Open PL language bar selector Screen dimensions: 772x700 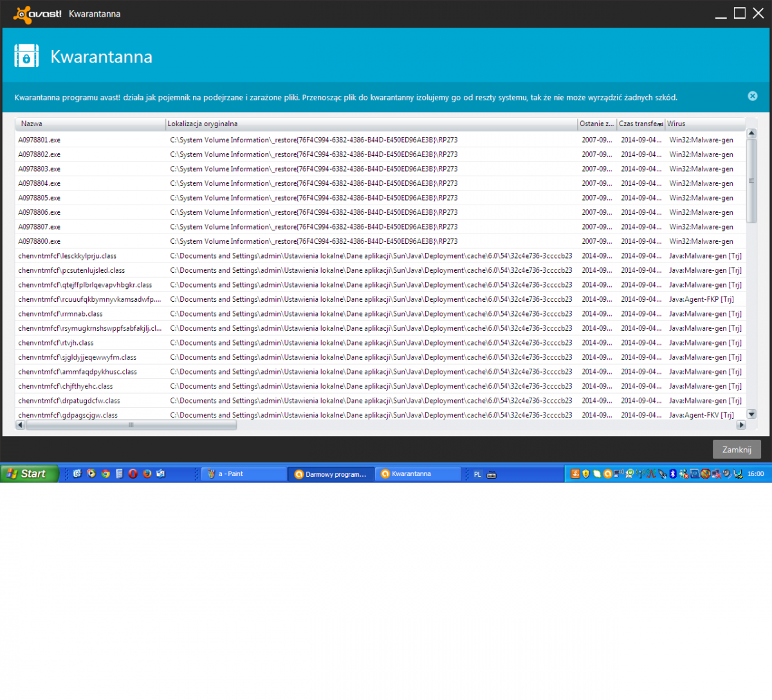tap(477, 474)
